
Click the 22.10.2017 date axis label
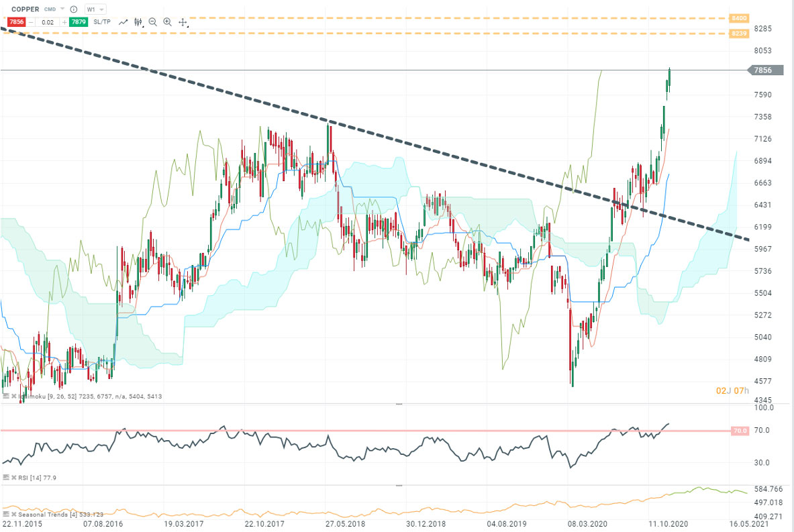(264, 524)
